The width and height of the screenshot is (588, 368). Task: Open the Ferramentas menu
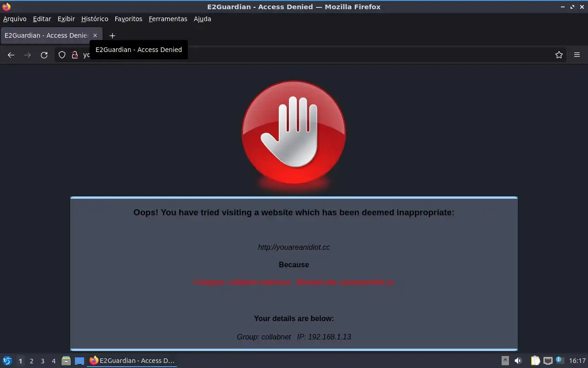pos(168,19)
